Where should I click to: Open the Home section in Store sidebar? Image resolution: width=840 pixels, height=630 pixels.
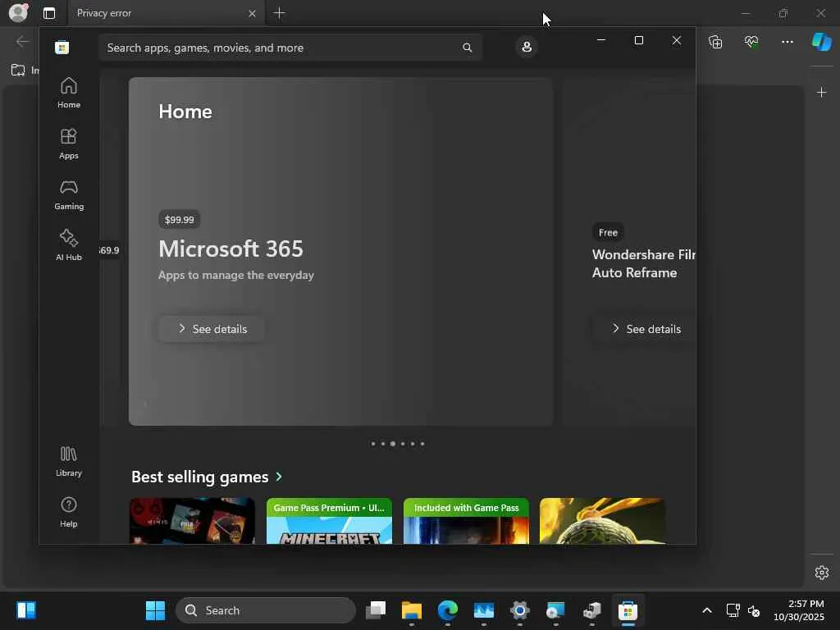(x=69, y=93)
